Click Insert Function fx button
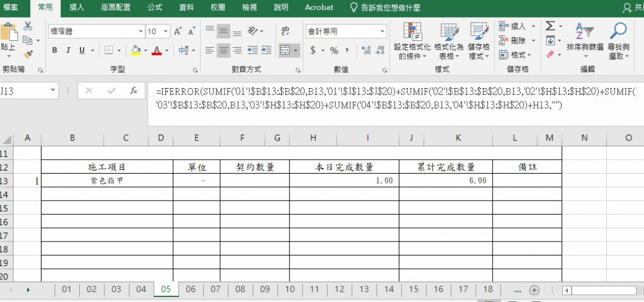The height and width of the screenshot is (302, 644). [x=133, y=91]
